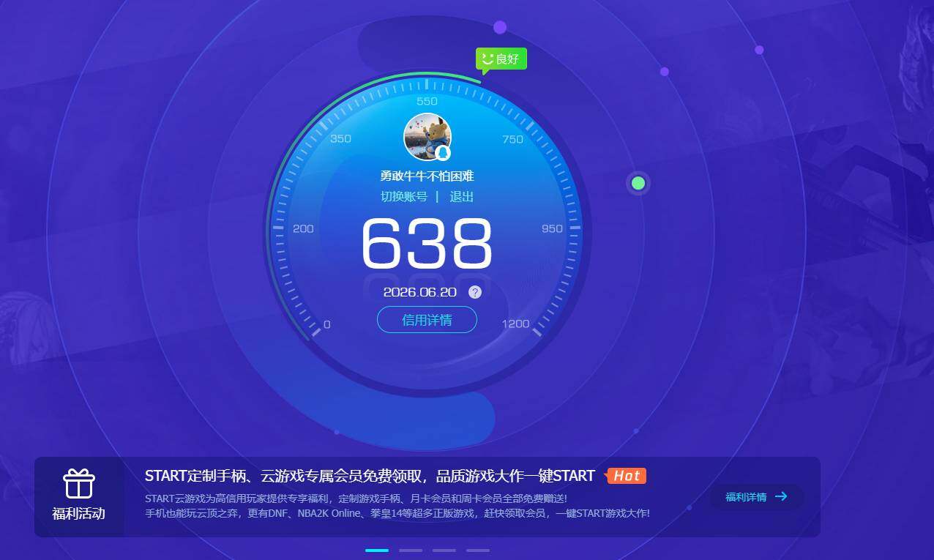Open the 福利详情 benefits details button
The height and width of the screenshot is (560, 934).
coord(757,497)
